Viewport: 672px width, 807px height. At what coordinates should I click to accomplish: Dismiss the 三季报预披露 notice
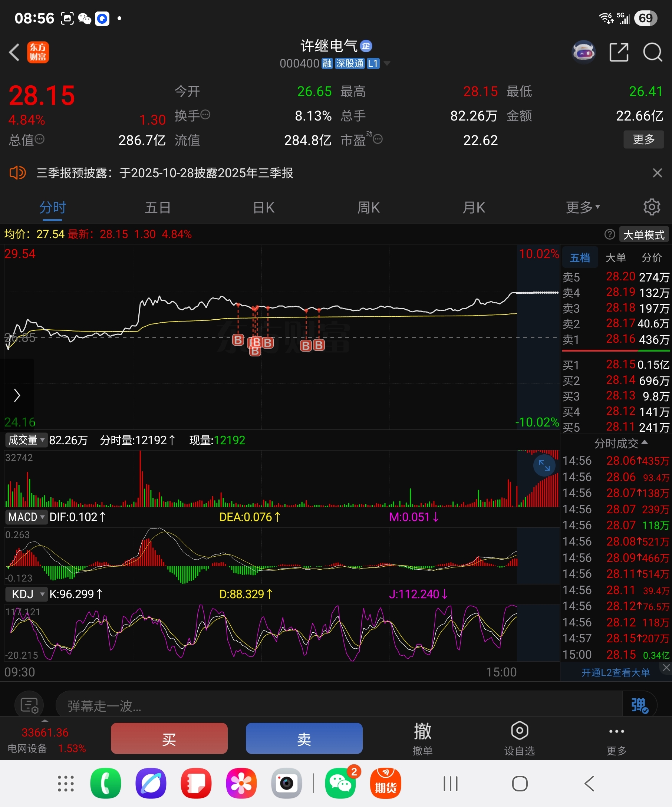pos(658,173)
